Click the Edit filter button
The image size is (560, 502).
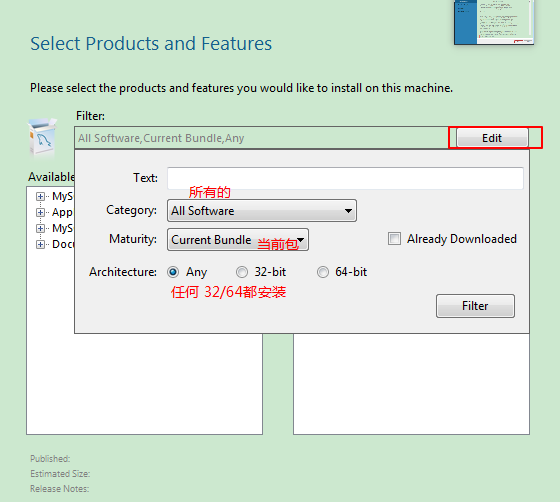492,138
